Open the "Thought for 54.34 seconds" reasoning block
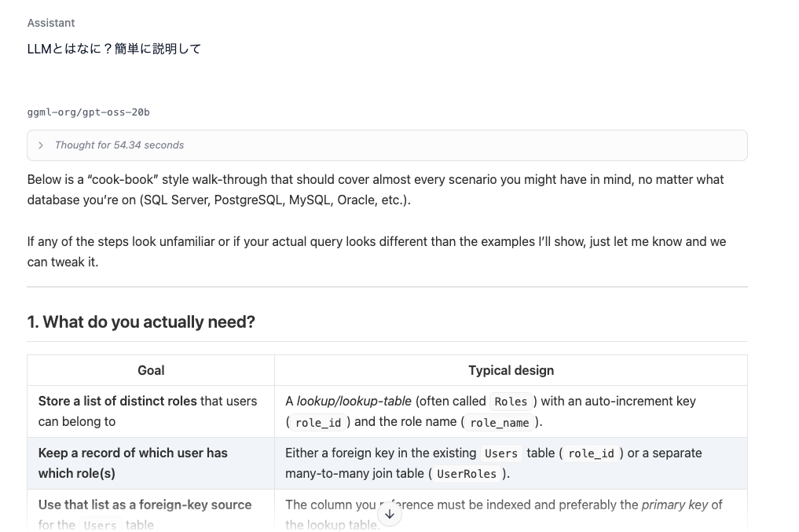This screenshot has height=532, width=799. (x=119, y=145)
